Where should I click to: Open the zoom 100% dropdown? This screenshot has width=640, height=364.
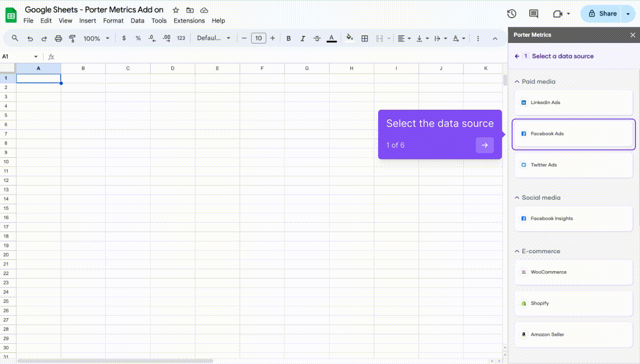96,38
